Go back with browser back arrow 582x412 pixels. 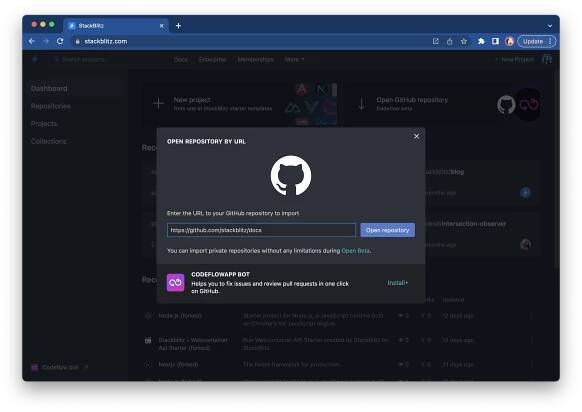click(x=32, y=41)
